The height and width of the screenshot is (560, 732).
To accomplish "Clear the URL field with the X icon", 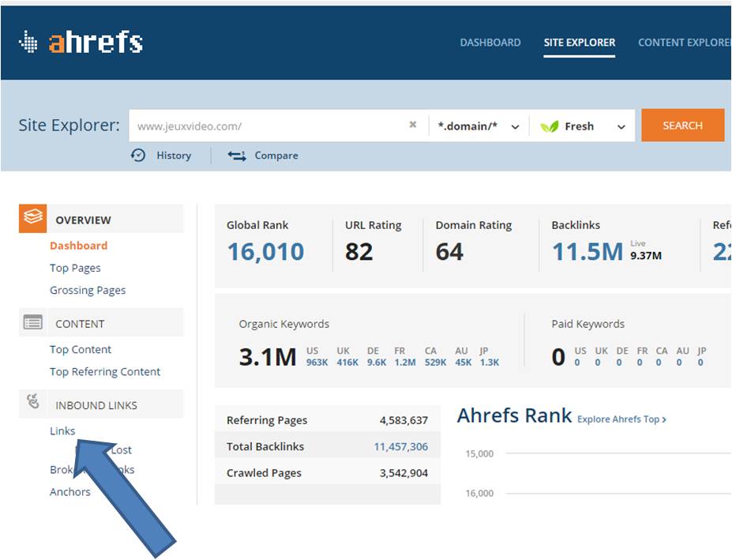I will tap(413, 124).
